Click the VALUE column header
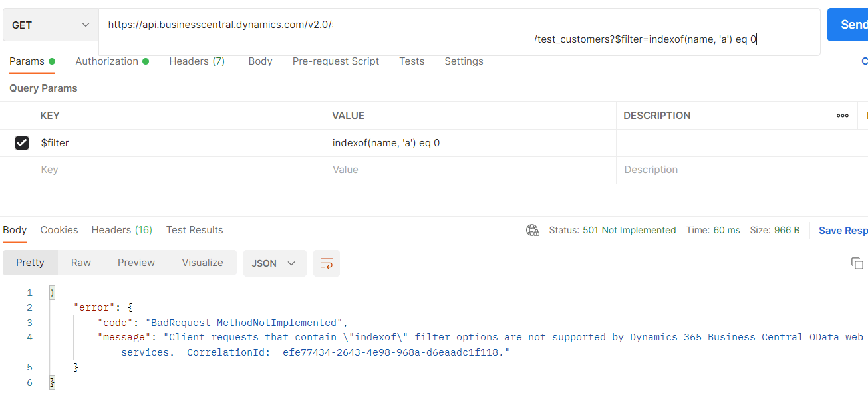This screenshot has height=399, width=868. pyautogui.click(x=348, y=116)
